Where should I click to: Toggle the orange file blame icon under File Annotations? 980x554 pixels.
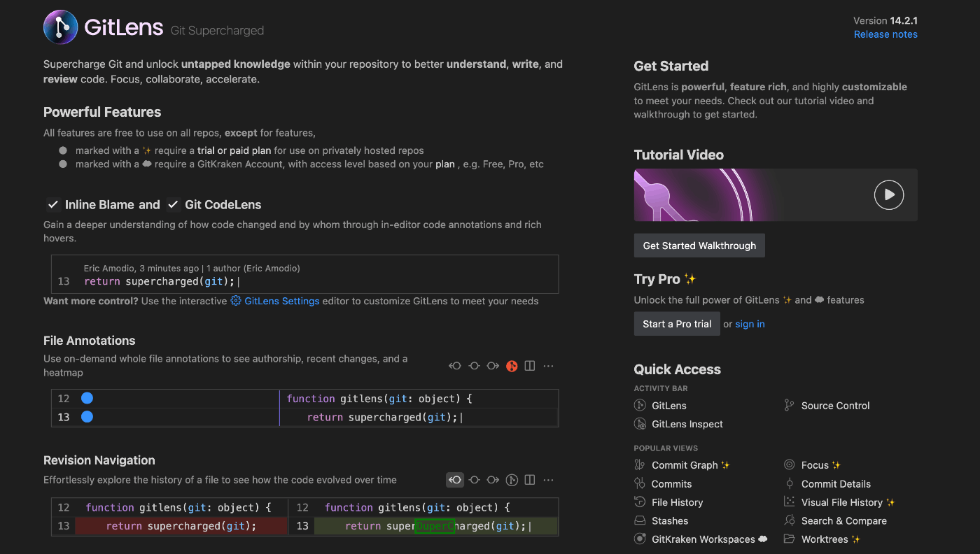pyautogui.click(x=512, y=366)
